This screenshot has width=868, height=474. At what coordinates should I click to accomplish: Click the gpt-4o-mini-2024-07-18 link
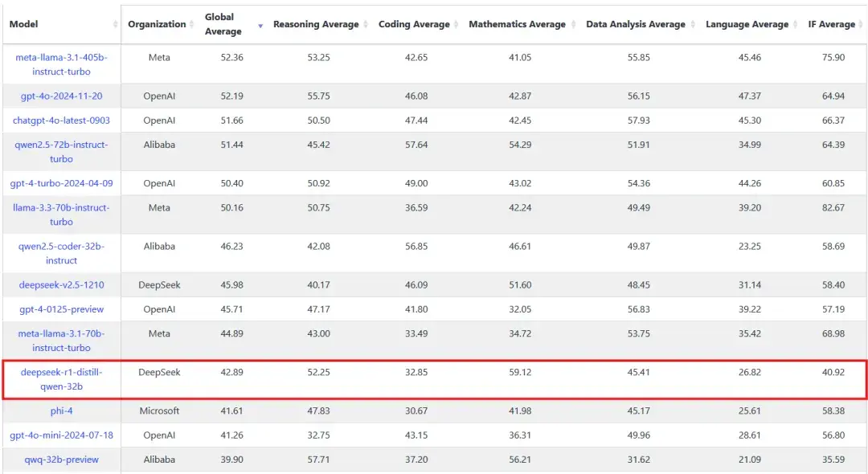pos(61,435)
